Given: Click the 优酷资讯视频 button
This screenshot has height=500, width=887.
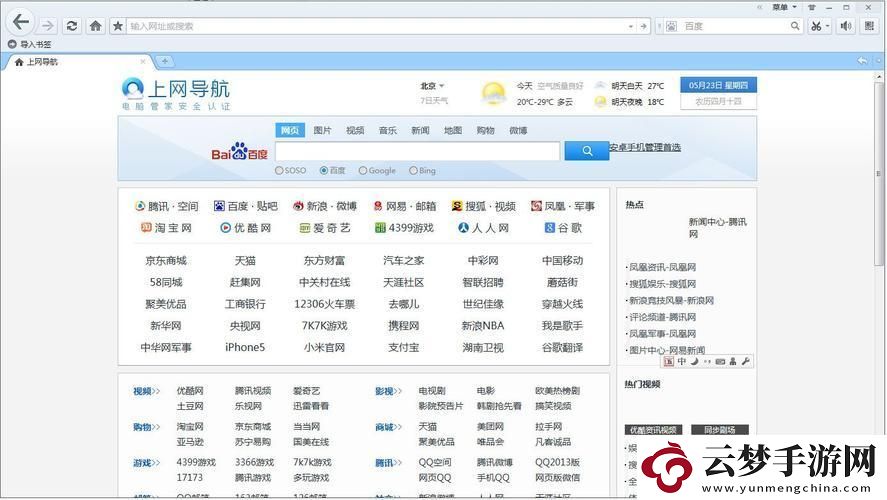Looking at the screenshot, I should [x=653, y=430].
